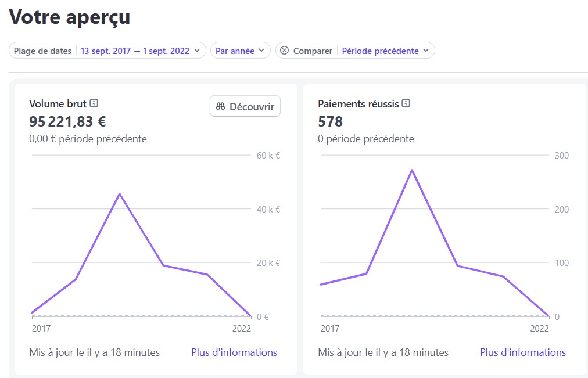Click the binoculars icon on the Découvrir button

(x=221, y=106)
